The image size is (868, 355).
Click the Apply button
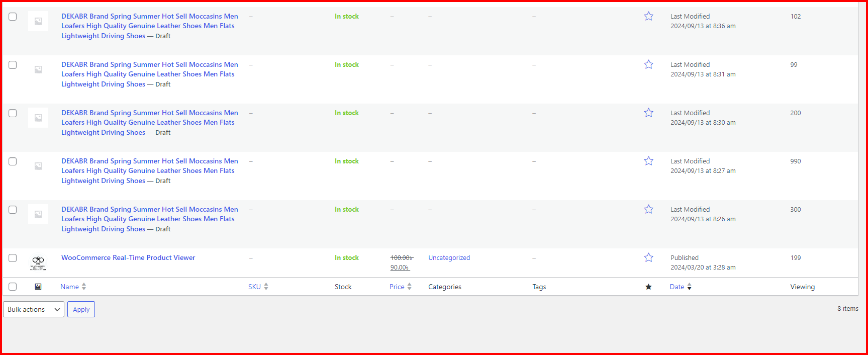pyautogui.click(x=81, y=309)
